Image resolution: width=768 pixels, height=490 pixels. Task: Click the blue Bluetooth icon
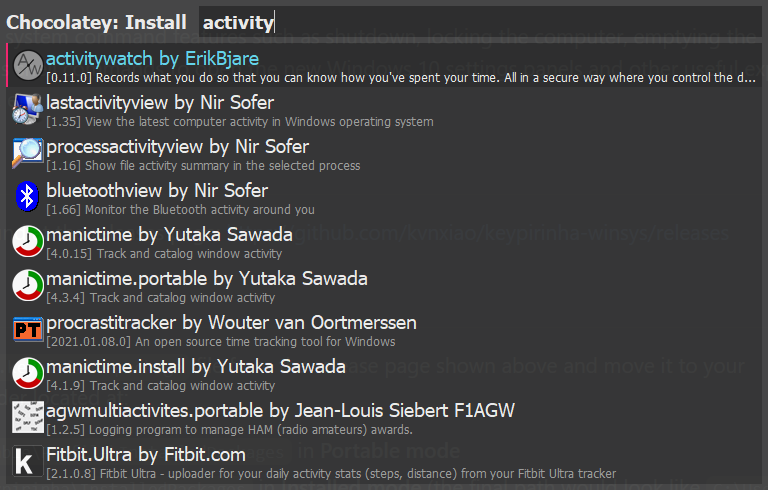coord(28,197)
